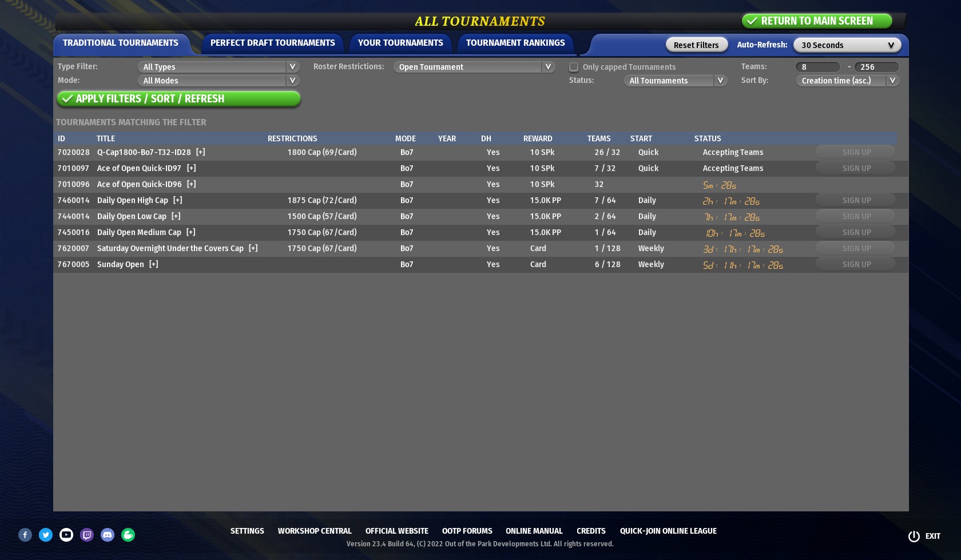Expand details for Sunday Open tournament
This screenshot has width=961, height=560.
tap(153, 264)
